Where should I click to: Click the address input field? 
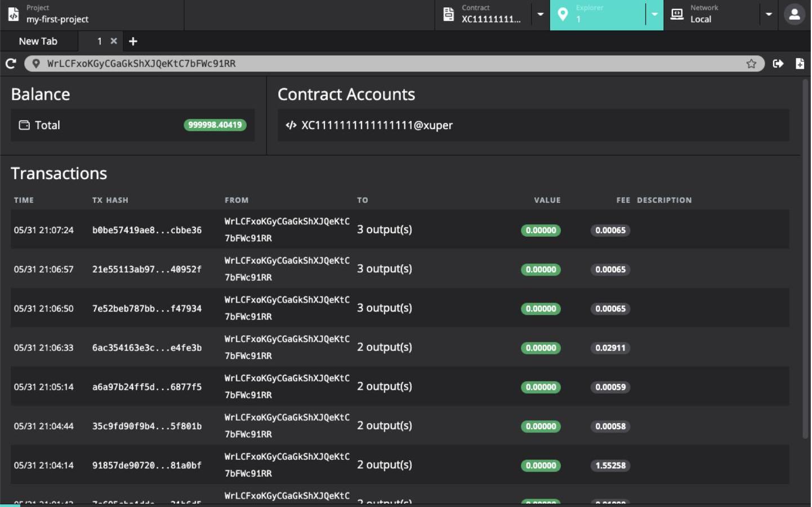(x=389, y=64)
